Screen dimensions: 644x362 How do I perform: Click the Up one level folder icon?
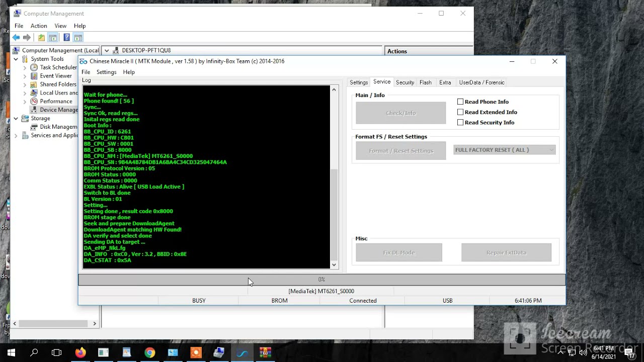pyautogui.click(x=41, y=38)
